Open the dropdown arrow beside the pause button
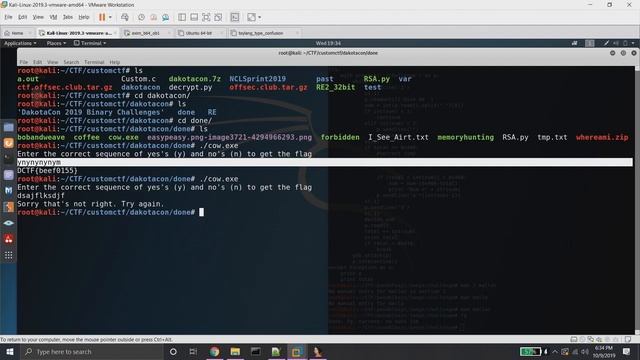640x360 pixels. click(x=110, y=17)
